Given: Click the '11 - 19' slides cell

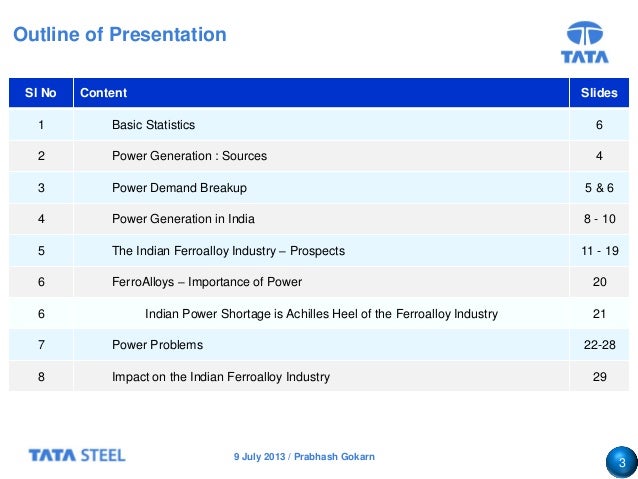Looking at the screenshot, I should pyautogui.click(x=599, y=251).
